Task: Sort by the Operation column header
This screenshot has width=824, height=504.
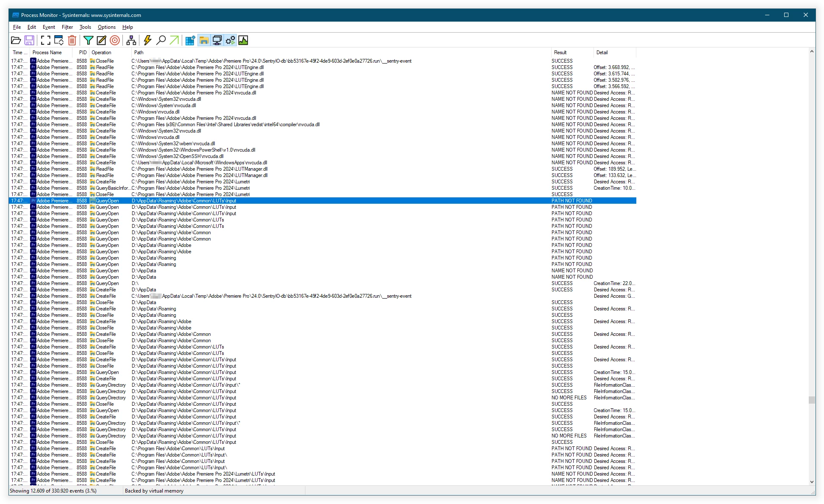Action: coord(102,53)
